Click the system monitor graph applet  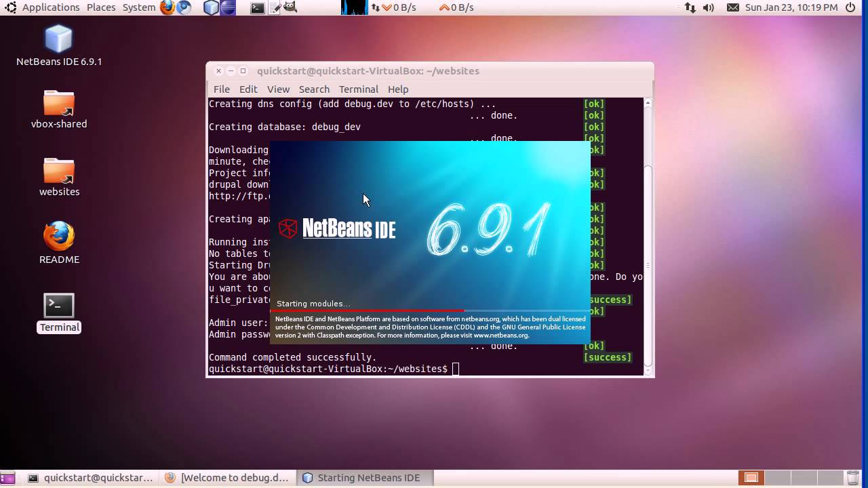pyautogui.click(x=354, y=7)
